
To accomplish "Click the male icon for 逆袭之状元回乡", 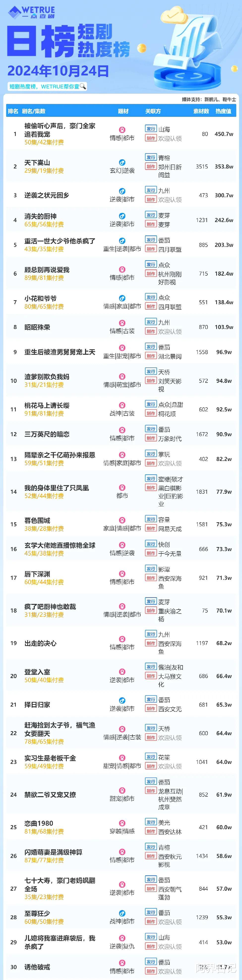I will (122, 191).
